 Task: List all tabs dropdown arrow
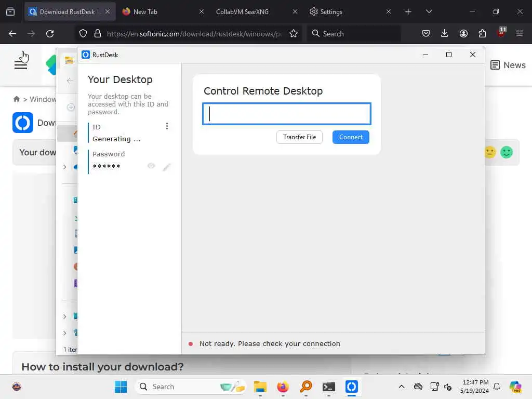(x=429, y=11)
